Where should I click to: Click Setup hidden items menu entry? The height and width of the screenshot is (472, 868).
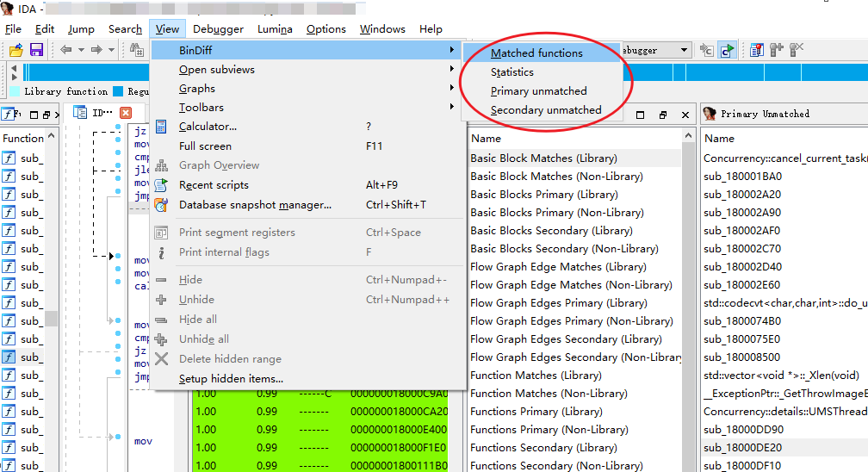pos(231,379)
